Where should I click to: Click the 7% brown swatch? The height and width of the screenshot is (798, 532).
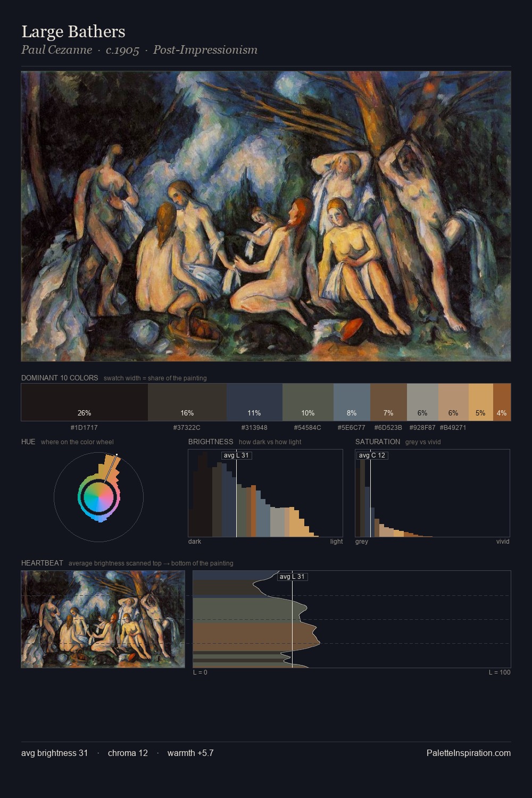pos(388,402)
